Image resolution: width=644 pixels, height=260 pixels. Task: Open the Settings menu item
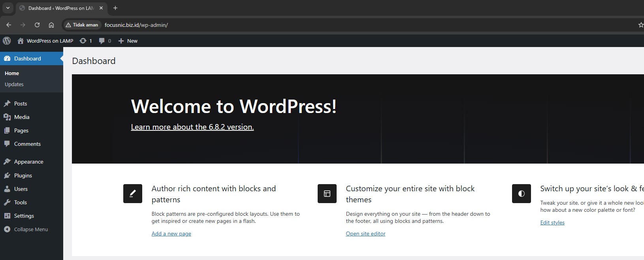pos(24,216)
